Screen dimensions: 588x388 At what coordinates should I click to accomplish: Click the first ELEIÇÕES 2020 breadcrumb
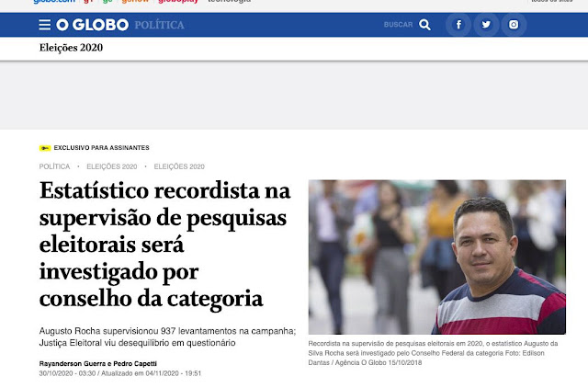[x=112, y=166]
